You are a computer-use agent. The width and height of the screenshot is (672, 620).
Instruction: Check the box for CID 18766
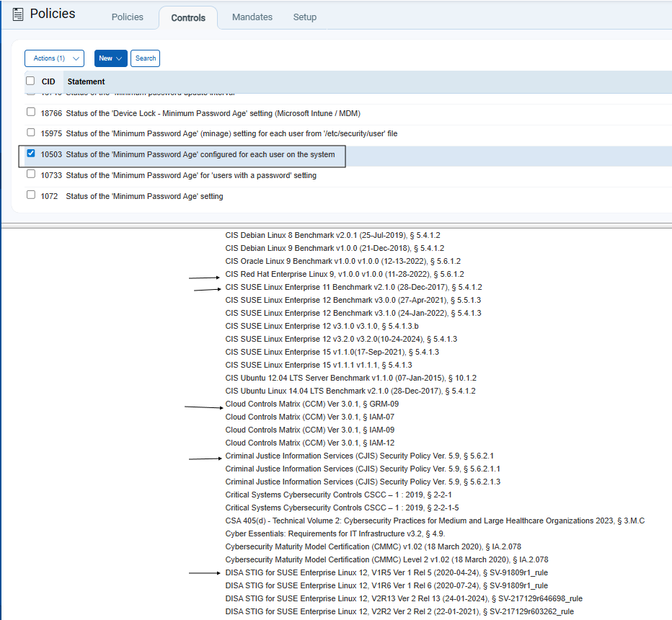(x=31, y=112)
